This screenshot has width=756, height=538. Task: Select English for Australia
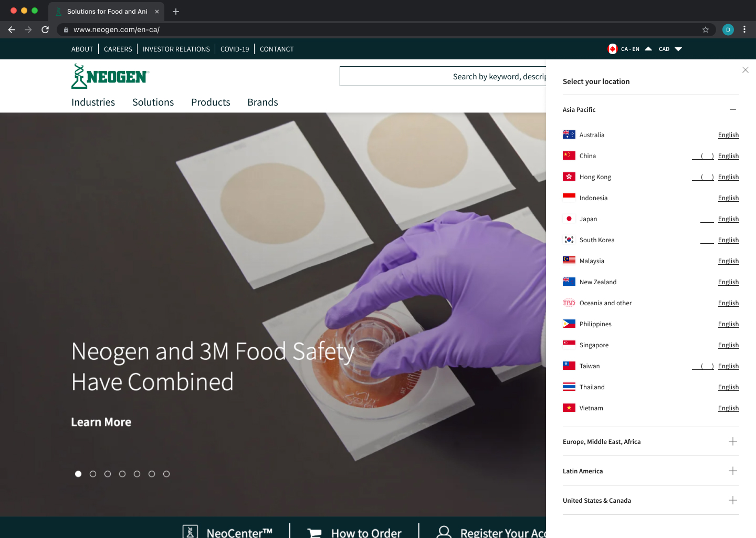[728, 135]
